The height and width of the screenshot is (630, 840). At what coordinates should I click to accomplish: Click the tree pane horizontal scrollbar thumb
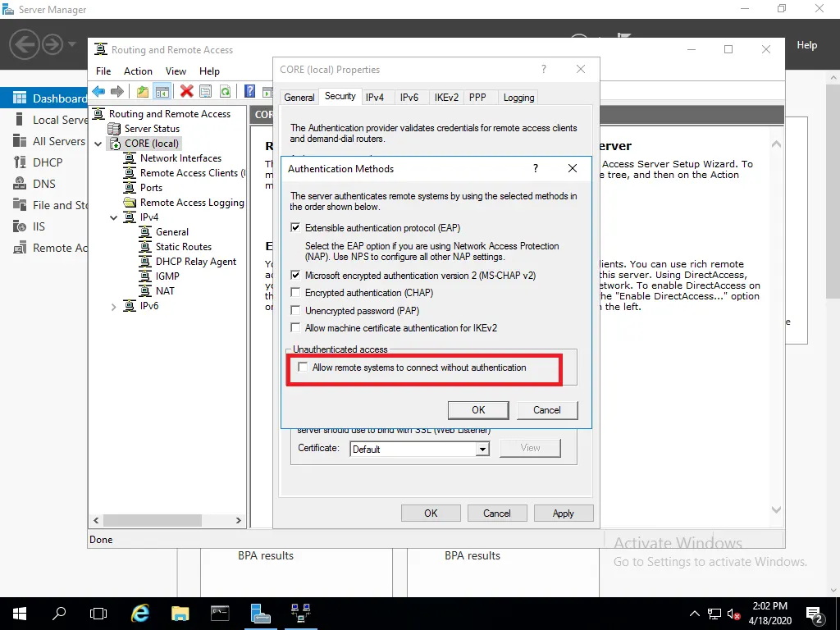[x=153, y=520]
